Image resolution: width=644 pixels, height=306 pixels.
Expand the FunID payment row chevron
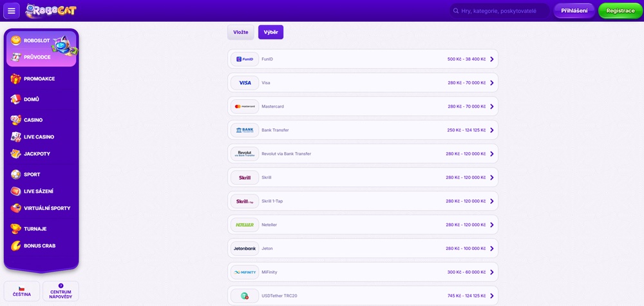tap(491, 59)
